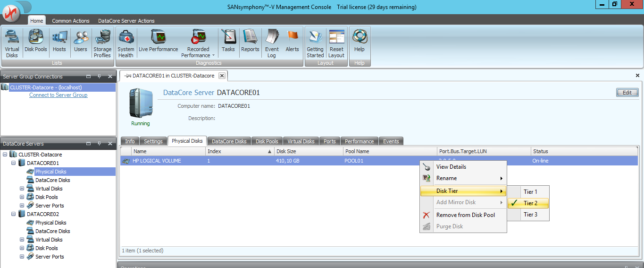Open Disk Tier submenu
Viewport: 644px width, 268px height.
click(x=463, y=191)
